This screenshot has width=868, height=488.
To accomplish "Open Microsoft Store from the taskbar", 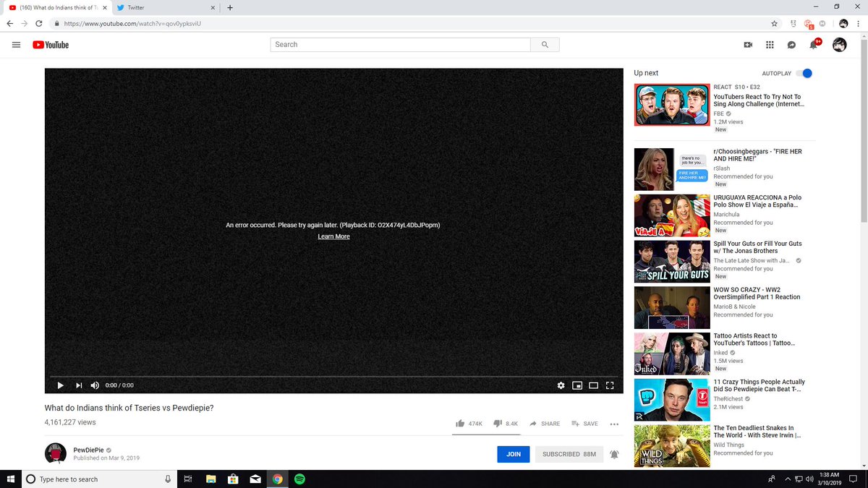I will pyautogui.click(x=233, y=479).
